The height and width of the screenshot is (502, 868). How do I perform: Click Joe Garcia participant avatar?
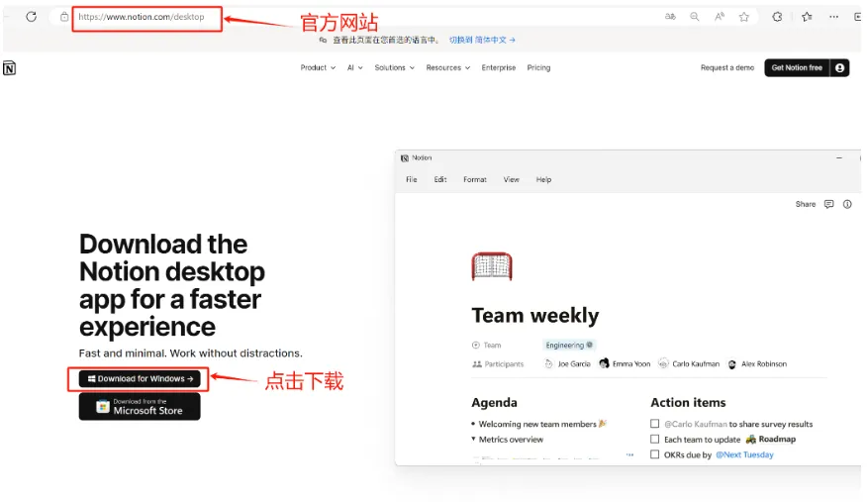point(548,363)
